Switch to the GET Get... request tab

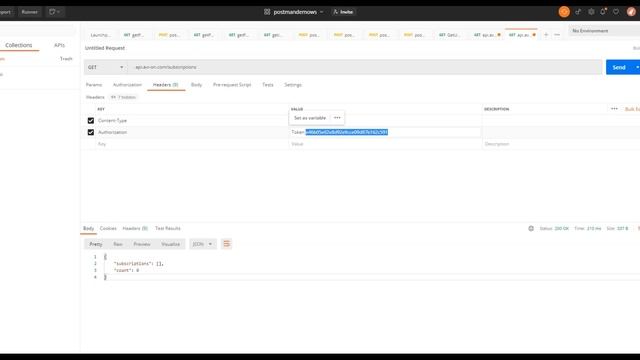(449, 35)
